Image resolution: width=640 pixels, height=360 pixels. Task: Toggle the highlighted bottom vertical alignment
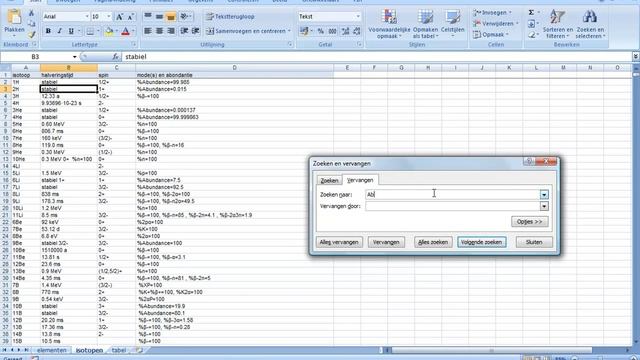(x=171, y=16)
